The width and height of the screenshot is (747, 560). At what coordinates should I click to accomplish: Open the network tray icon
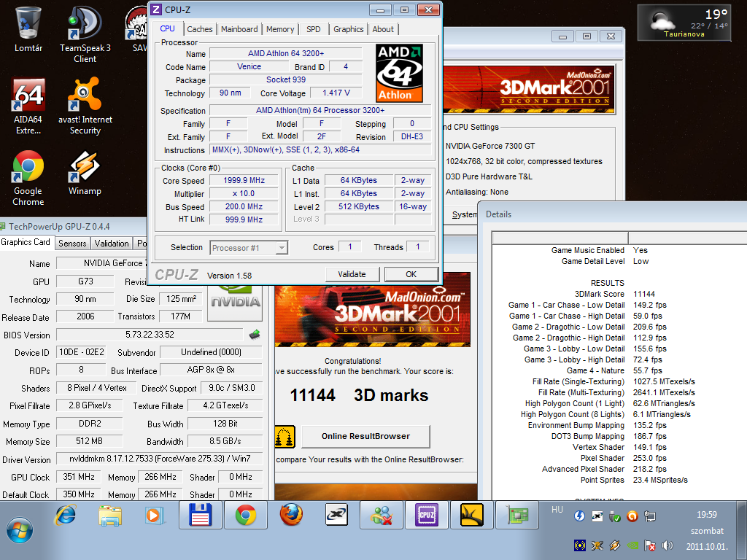pos(650,516)
